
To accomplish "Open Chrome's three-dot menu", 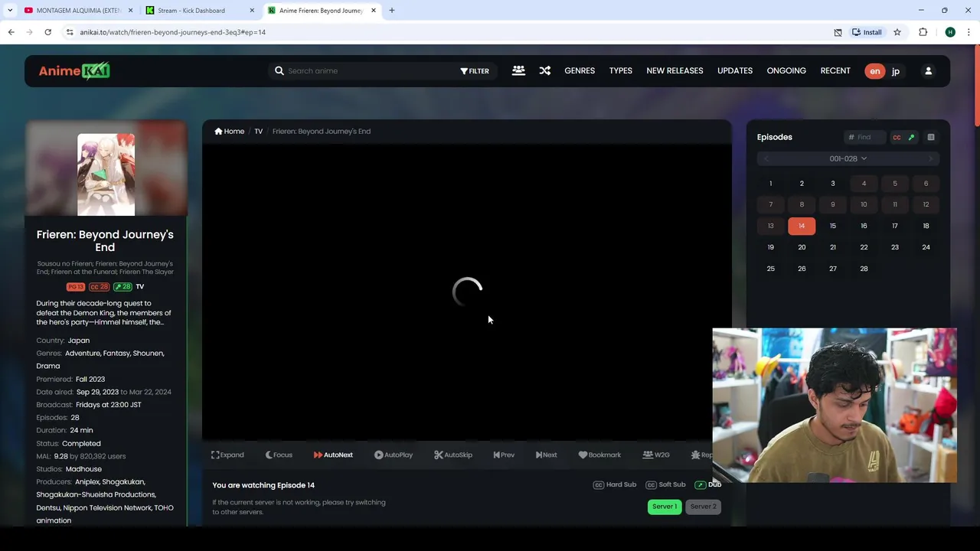I will [969, 32].
